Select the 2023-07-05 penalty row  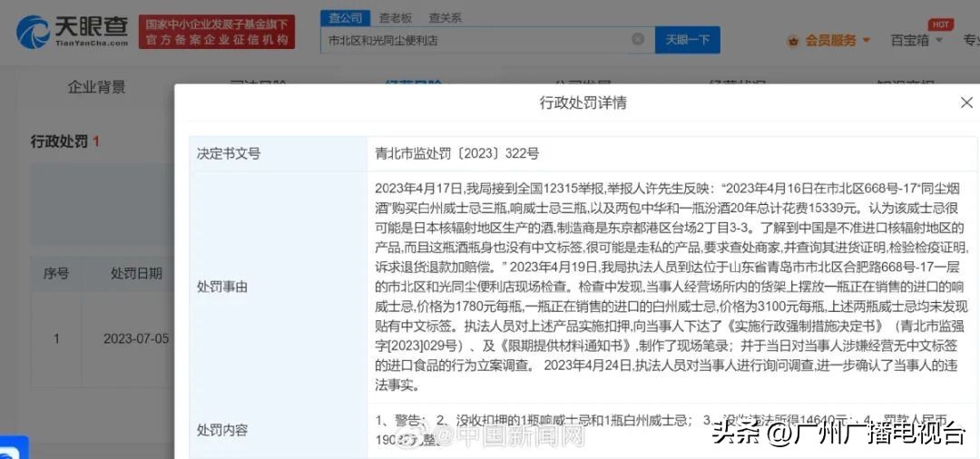136,338
